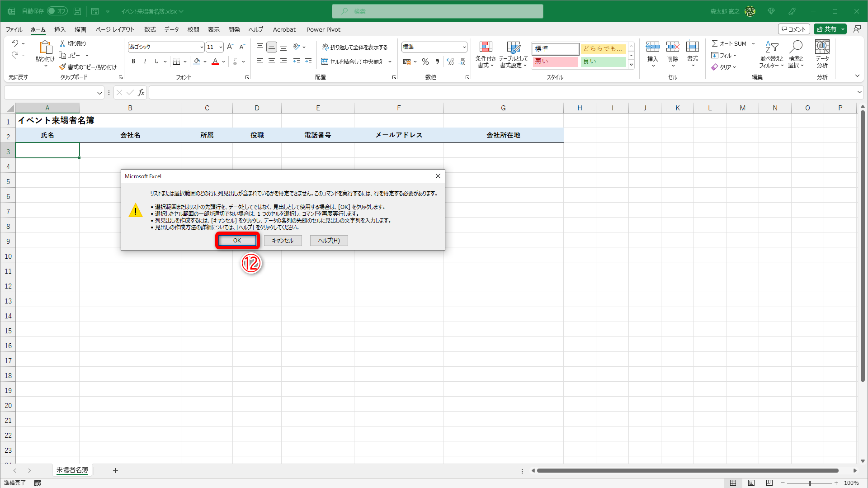This screenshot has width=868, height=488.
Task: Click the Undo arrow icon
Action: click(x=15, y=43)
